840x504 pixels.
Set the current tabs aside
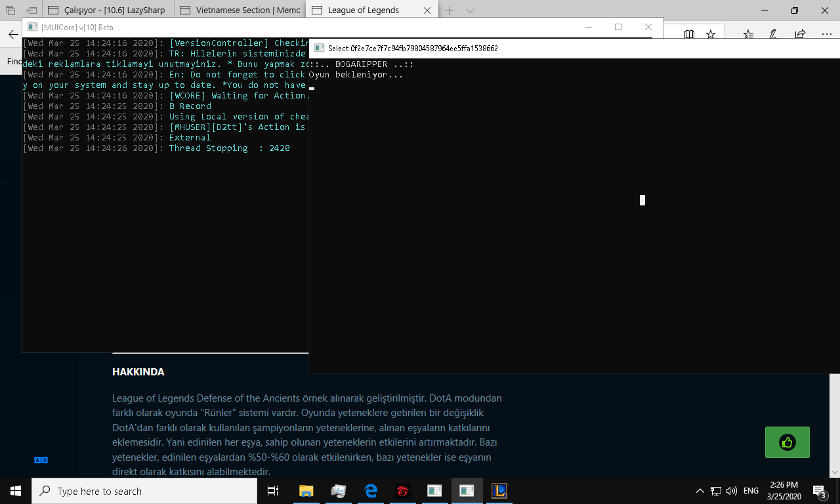31,10
